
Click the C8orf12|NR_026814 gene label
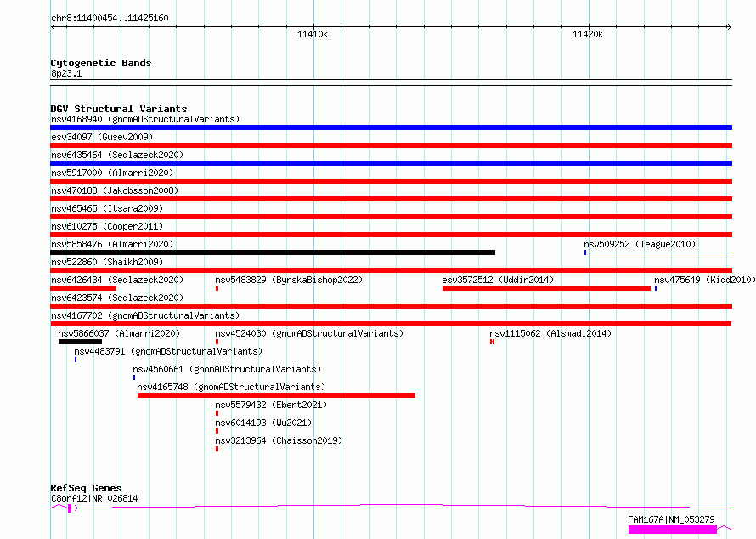(94, 498)
